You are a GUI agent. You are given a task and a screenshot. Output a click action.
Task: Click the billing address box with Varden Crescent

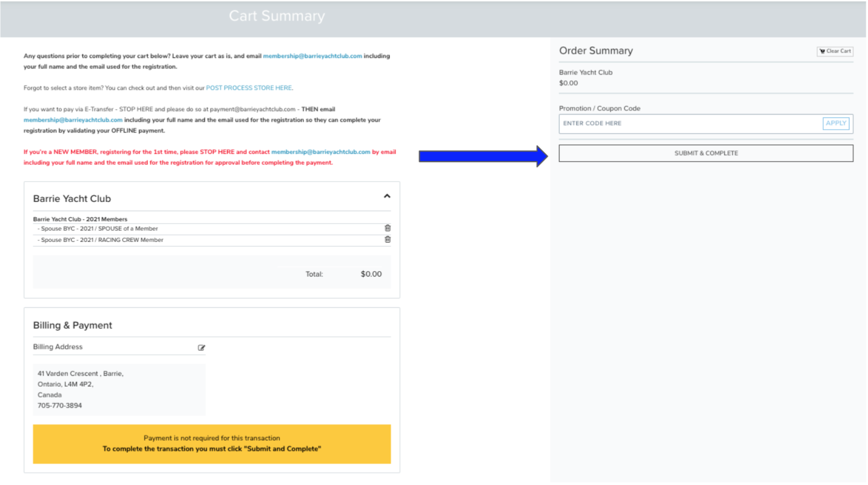(x=119, y=389)
